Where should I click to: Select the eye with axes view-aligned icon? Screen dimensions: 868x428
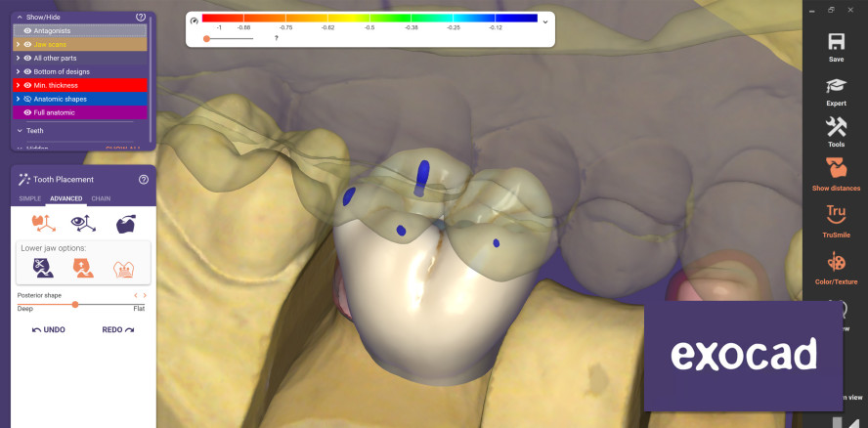pos(83,223)
